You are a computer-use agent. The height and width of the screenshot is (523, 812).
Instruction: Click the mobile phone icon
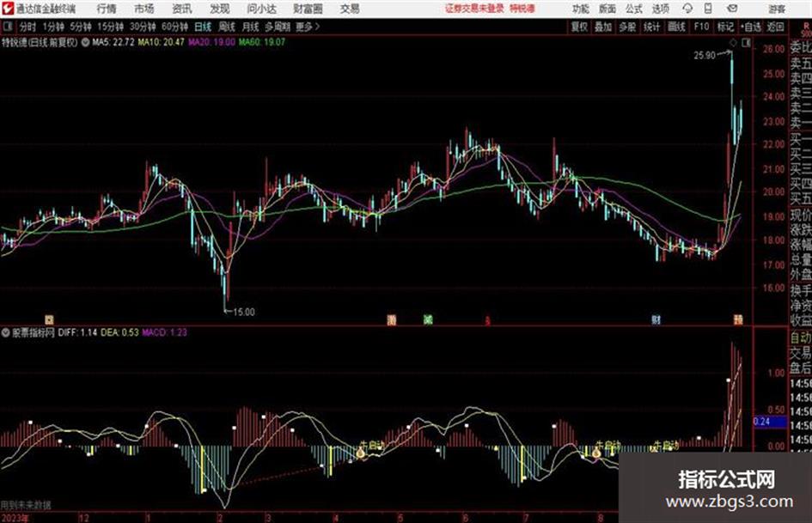708,9
